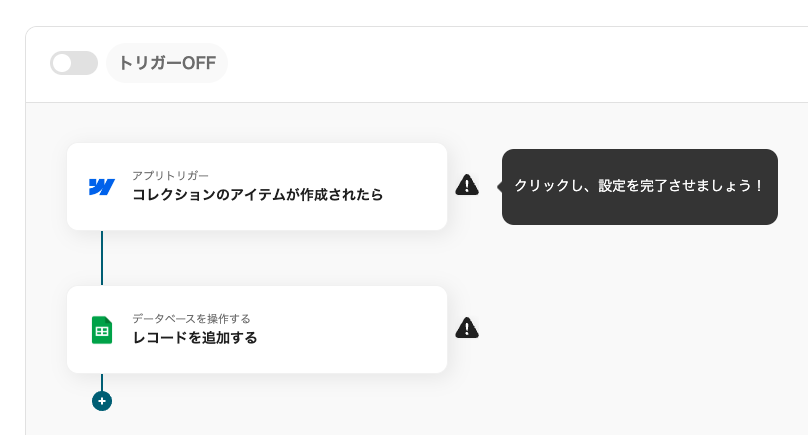Click empty header area right of トリガーOFF
This screenshot has height=435, width=808.
(500, 63)
